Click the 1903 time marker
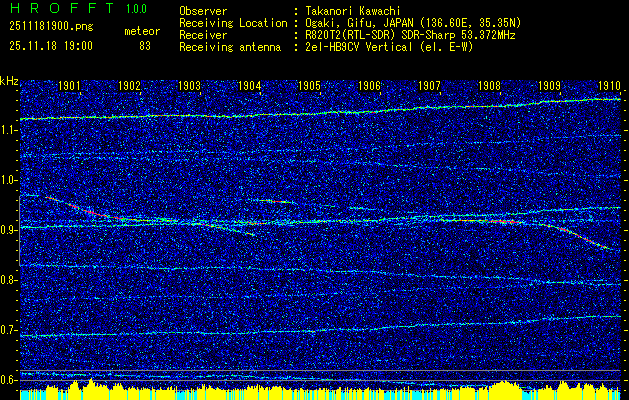Screen dimensions: 629x400 click(x=189, y=86)
